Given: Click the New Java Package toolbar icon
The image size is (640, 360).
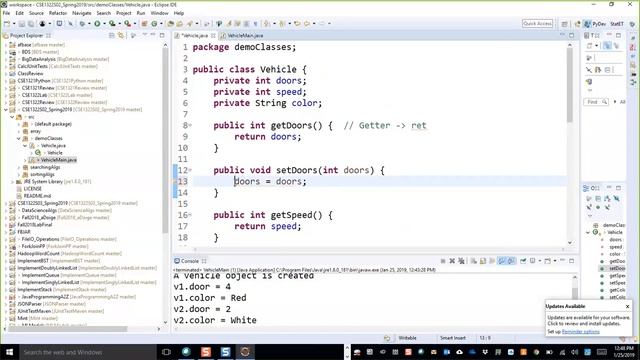Looking at the screenshot, I should pos(144,24).
